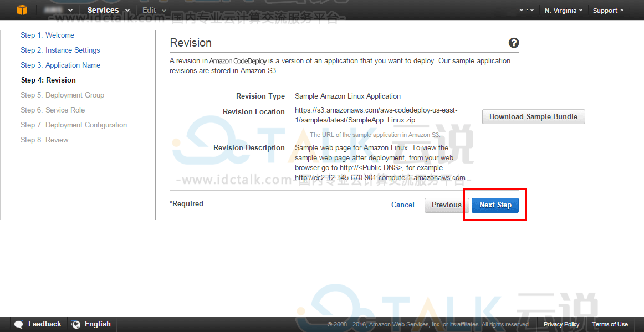Image resolution: width=644 pixels, height=332 pixels.
Task: Click the Next Step button
Action: pos(495,205)
